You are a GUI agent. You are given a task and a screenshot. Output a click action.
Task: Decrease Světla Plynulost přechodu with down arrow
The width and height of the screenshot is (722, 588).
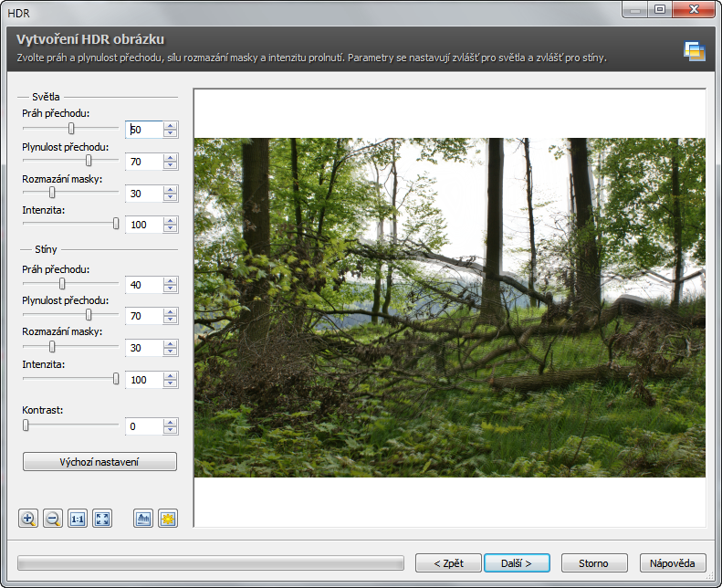[x=170, y=166]
